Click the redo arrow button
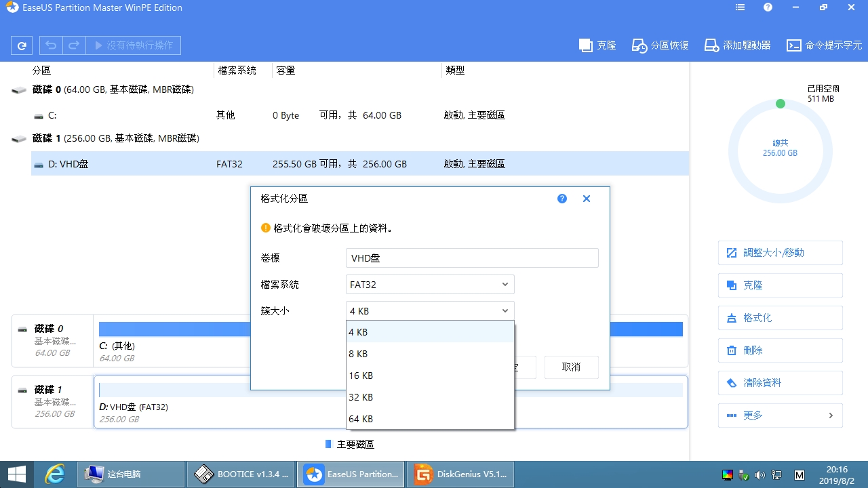The height and width of the screenshot is (488, 868). 74,45
